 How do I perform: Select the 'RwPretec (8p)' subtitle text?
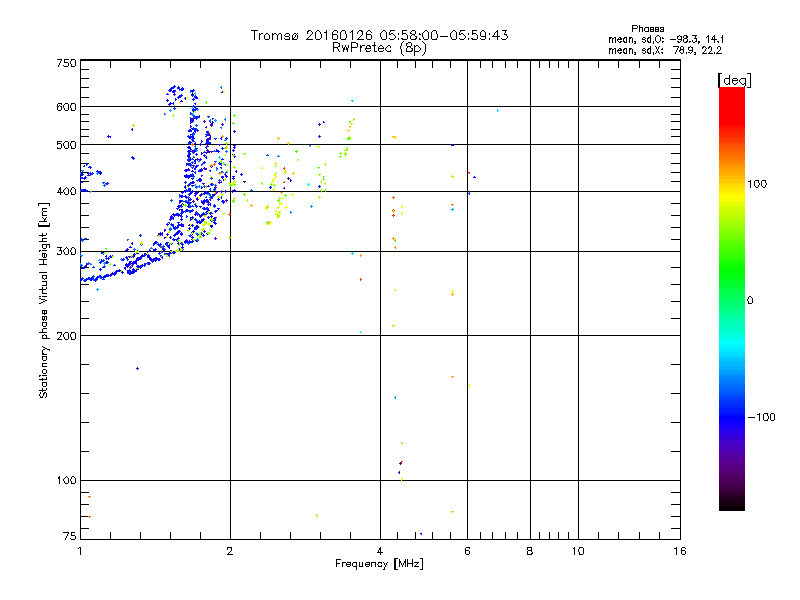coord(379,48)
